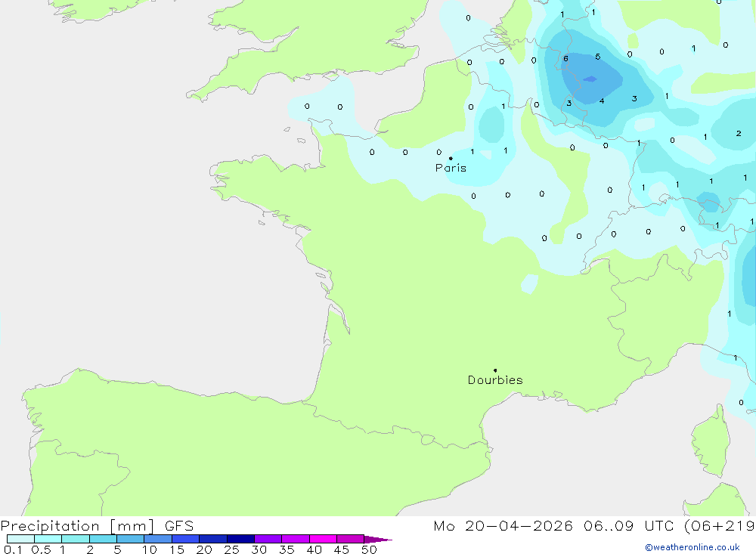The height and width of the screenshot is (554, 756).
Task: Click the '(06+219' forecast run text
Action: 720,526
